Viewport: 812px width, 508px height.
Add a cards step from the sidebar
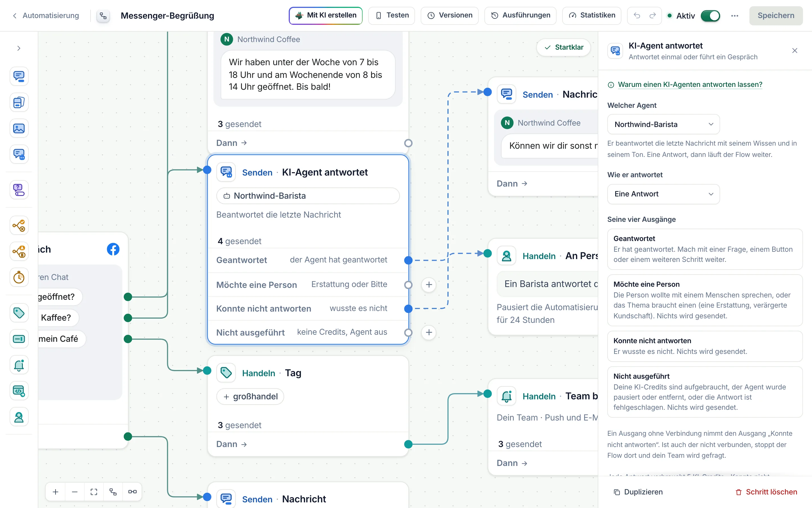click(19, 102)
